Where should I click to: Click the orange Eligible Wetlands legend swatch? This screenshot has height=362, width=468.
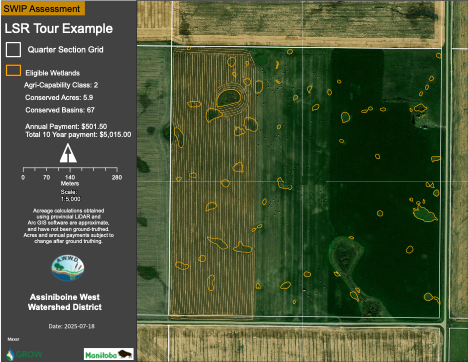coord(13,71)
